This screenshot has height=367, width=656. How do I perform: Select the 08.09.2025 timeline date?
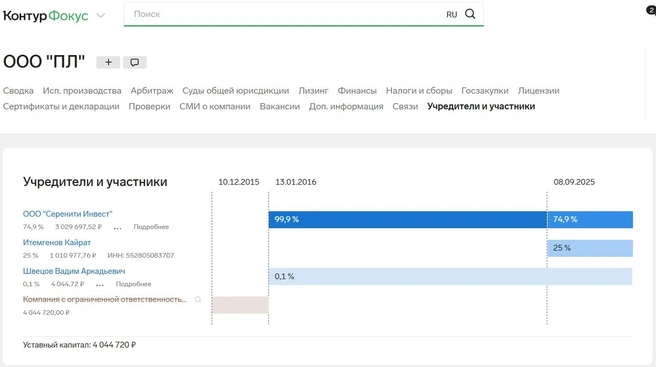point(574,182)
